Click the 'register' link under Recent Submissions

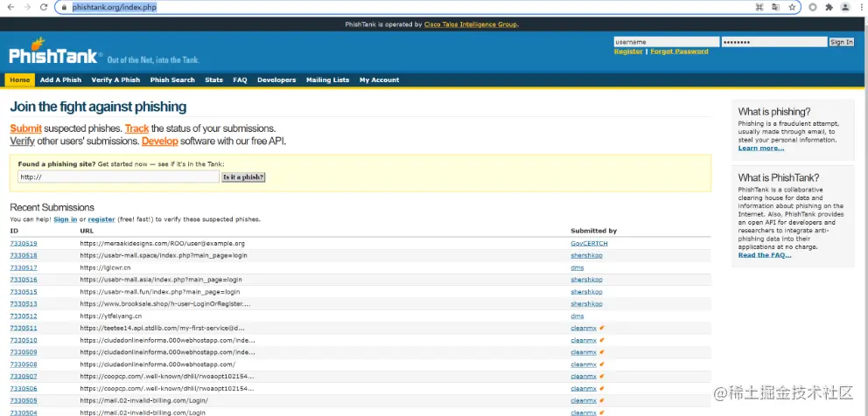[101, 219]
